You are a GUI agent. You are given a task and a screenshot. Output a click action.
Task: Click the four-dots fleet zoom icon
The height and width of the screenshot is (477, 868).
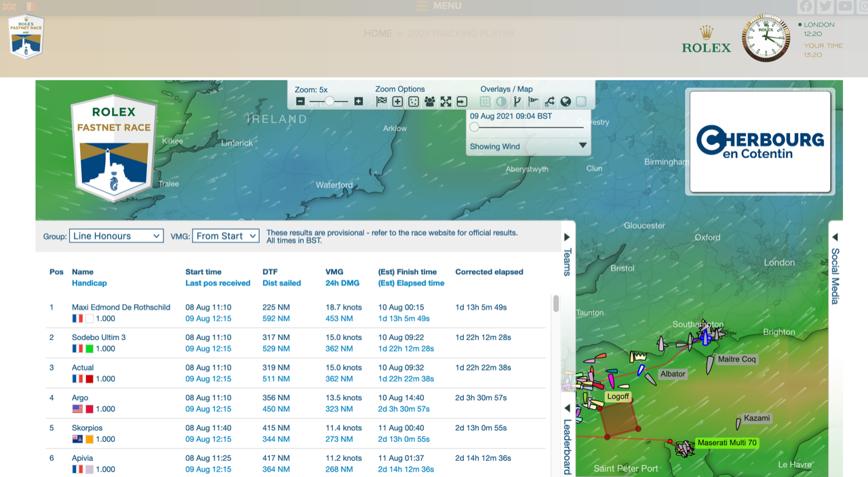tap(414, 102)
